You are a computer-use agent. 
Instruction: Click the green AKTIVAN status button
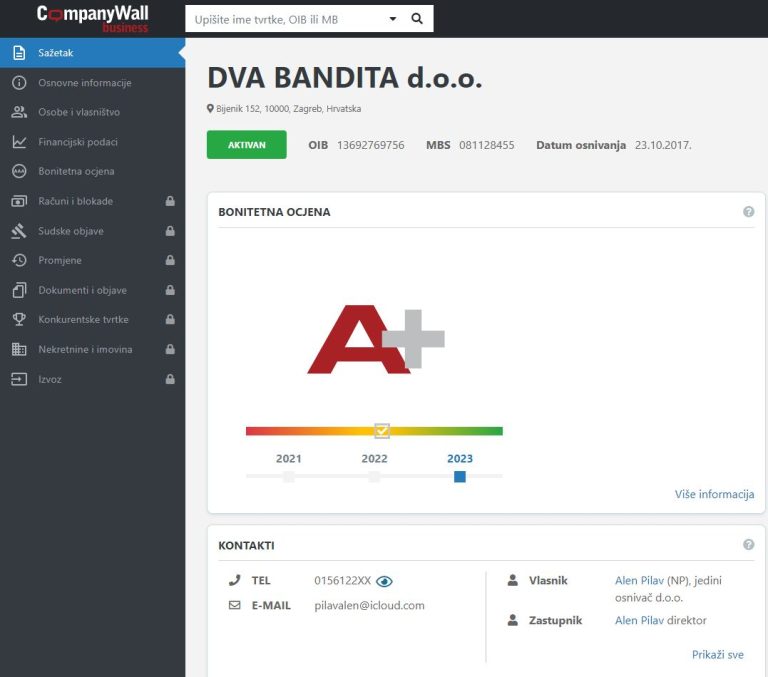246,145
